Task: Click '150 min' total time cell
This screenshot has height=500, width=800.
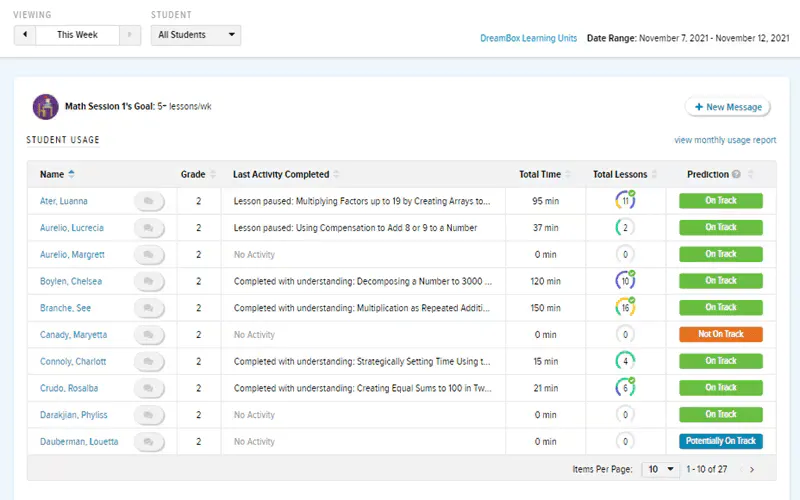Action: pyautogui.click(x=545, y=308)
